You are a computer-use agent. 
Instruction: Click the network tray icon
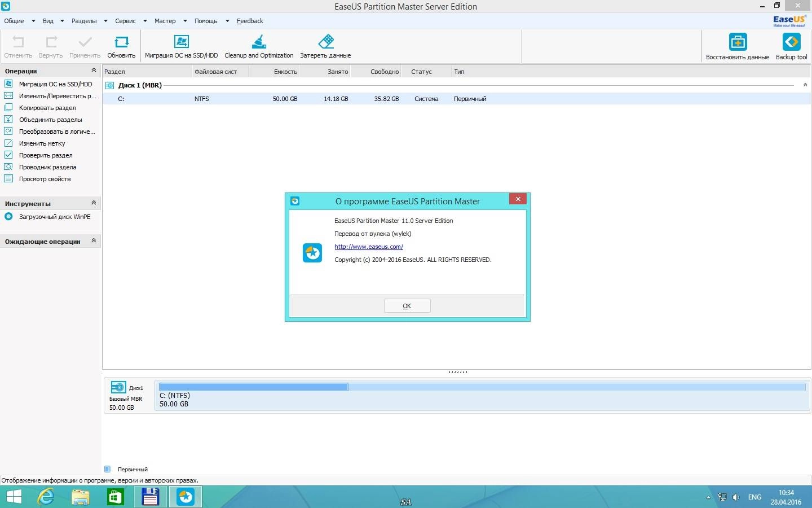point(722,497)
